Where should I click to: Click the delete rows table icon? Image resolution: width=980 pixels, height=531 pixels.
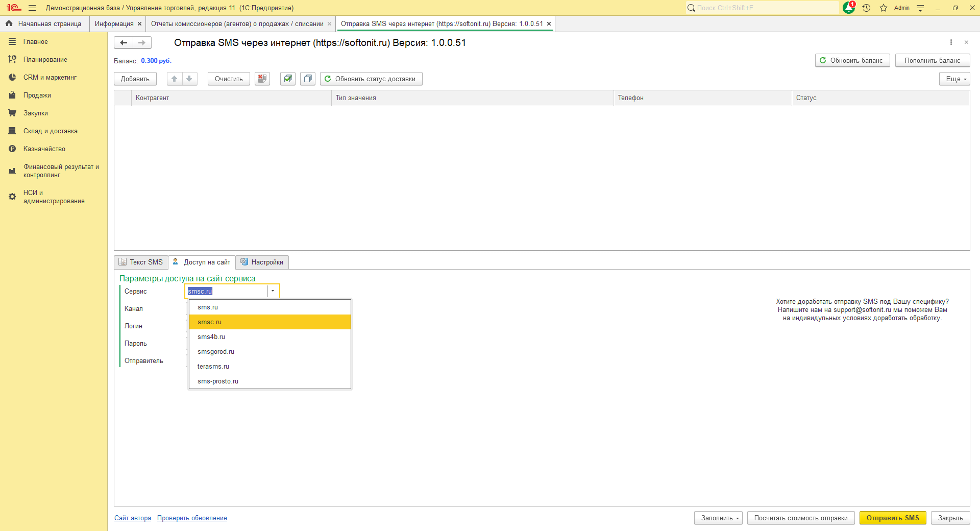262,79
